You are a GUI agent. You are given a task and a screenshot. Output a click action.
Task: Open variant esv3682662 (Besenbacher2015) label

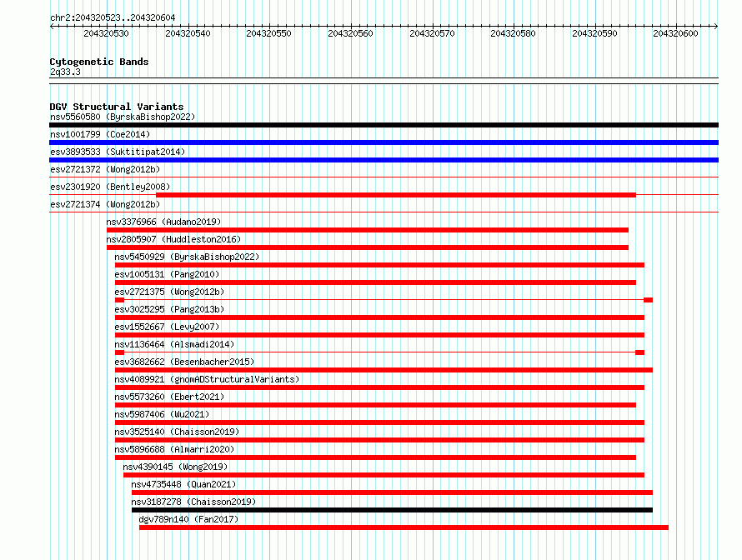(x=184, y=362)
